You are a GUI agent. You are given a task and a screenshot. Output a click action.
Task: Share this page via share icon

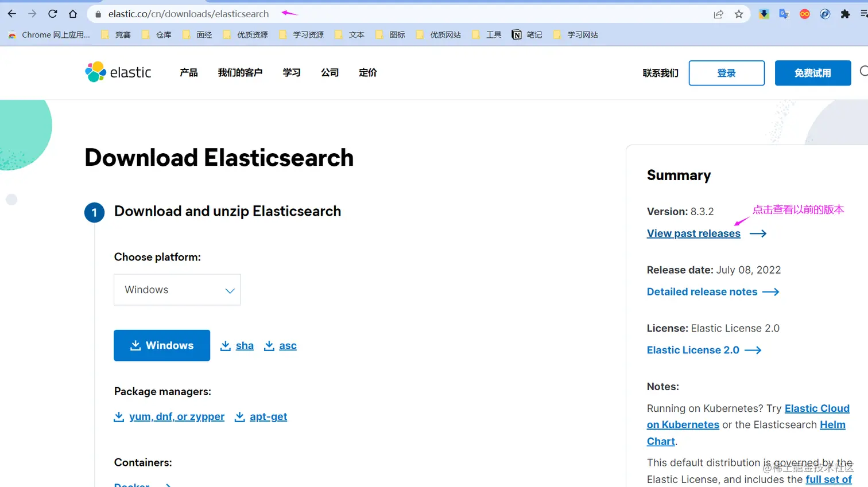[x=718, y=14]
